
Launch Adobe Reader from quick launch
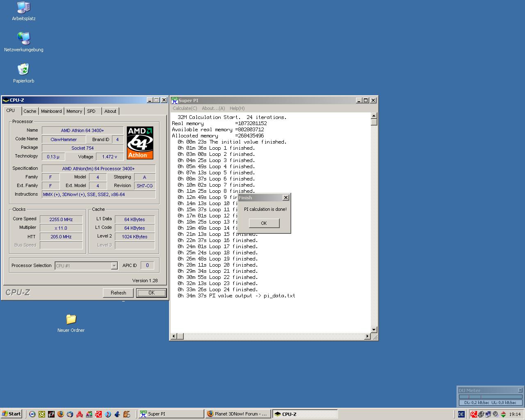(80, 414)
